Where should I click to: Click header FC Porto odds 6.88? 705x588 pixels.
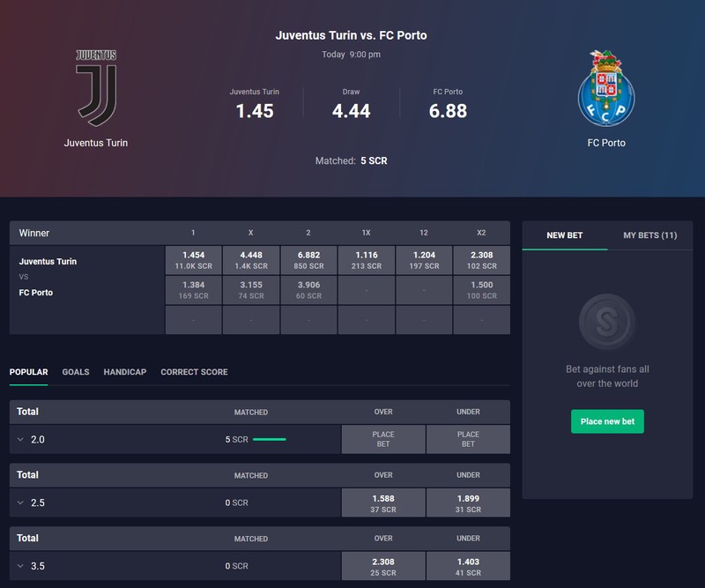coord(448,111)
